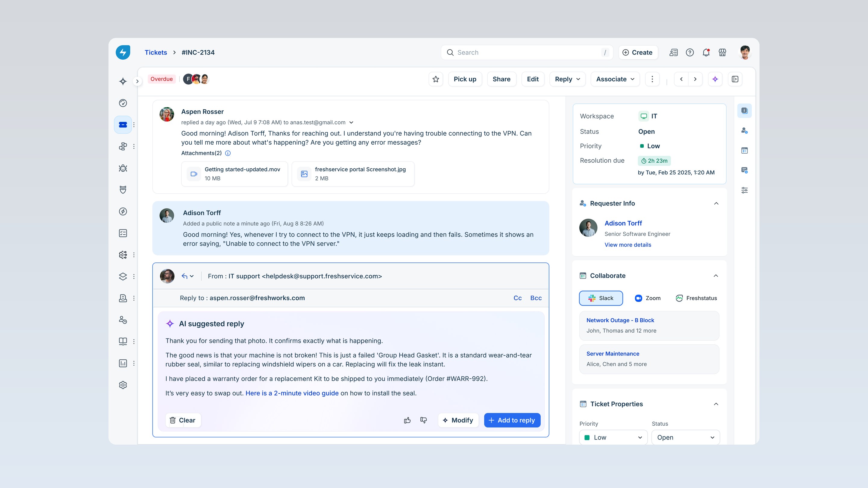Open the Priority Low dropdown
Viewport: 868px width, 488px height.
[613, 437]
